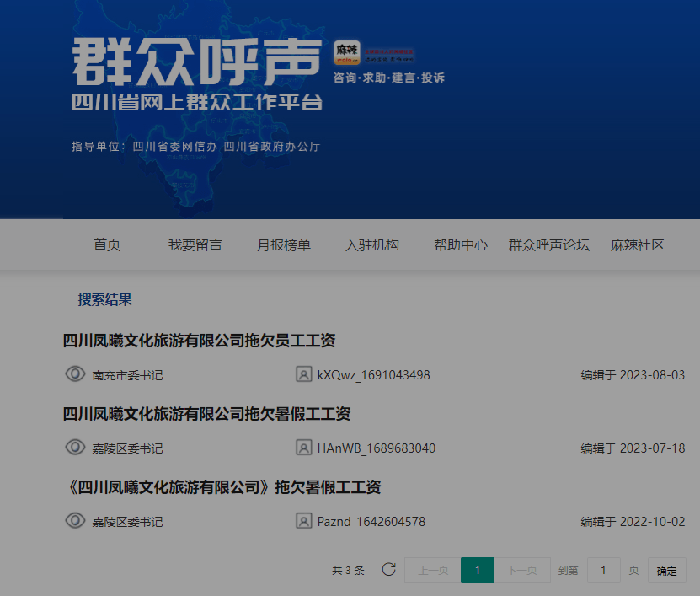Click eye icon of 2023-07-18 result
The width and height of the screenshot is (700, 596).
(75, 448)
